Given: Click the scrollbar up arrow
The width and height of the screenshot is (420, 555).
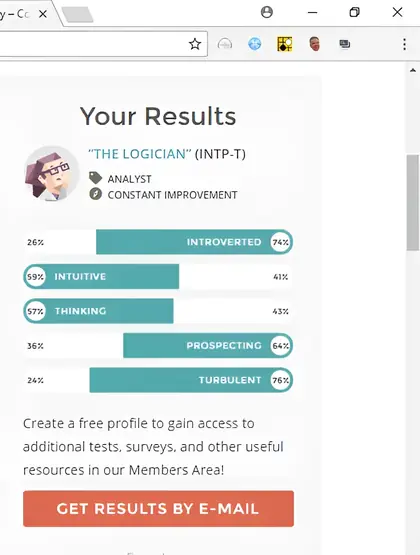Looking at the screenshot, I should click(x=413, y=70).
